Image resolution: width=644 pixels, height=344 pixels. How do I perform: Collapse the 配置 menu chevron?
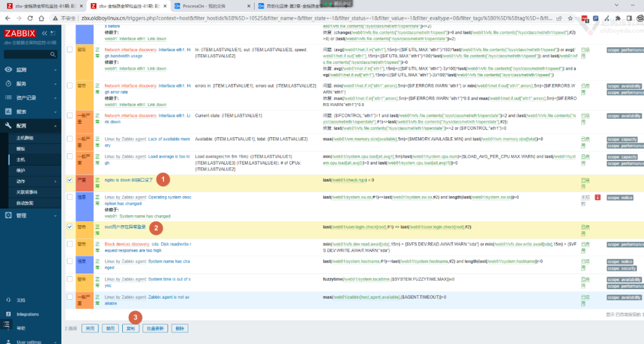tap(55, 126)
